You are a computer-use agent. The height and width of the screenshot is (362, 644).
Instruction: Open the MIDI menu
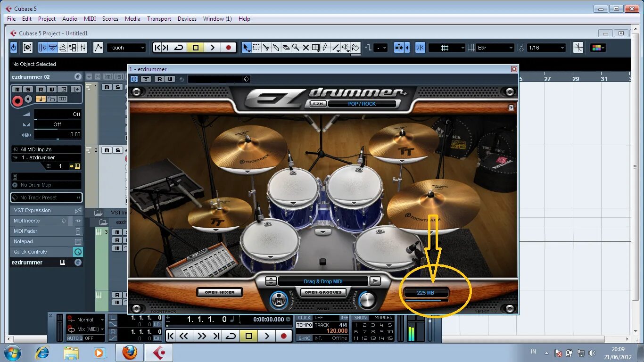(90, 19)
